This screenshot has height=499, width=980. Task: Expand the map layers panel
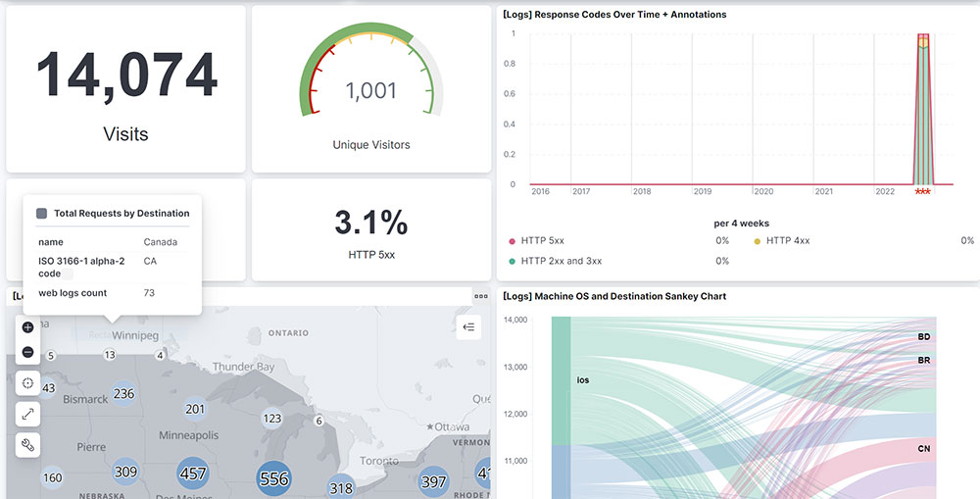pyautogui.click(x=468, y=327)
